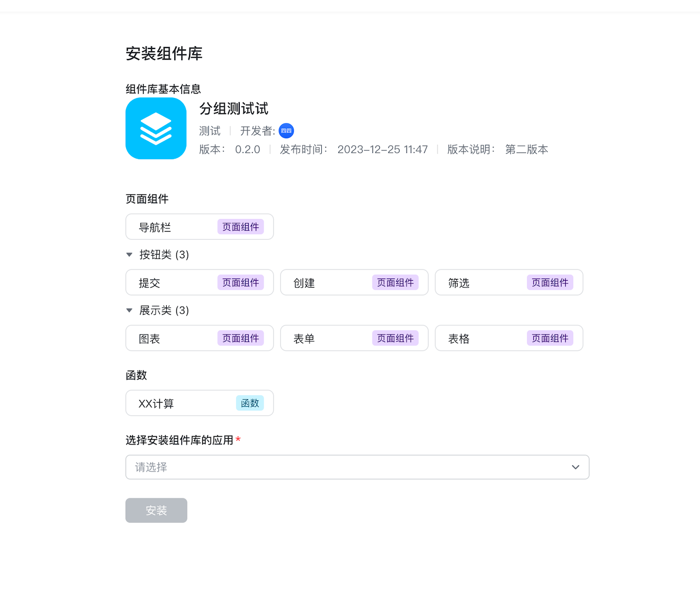Click the 组件库基本信息 section heading
700x590 pixels.
tap(164, 89)
